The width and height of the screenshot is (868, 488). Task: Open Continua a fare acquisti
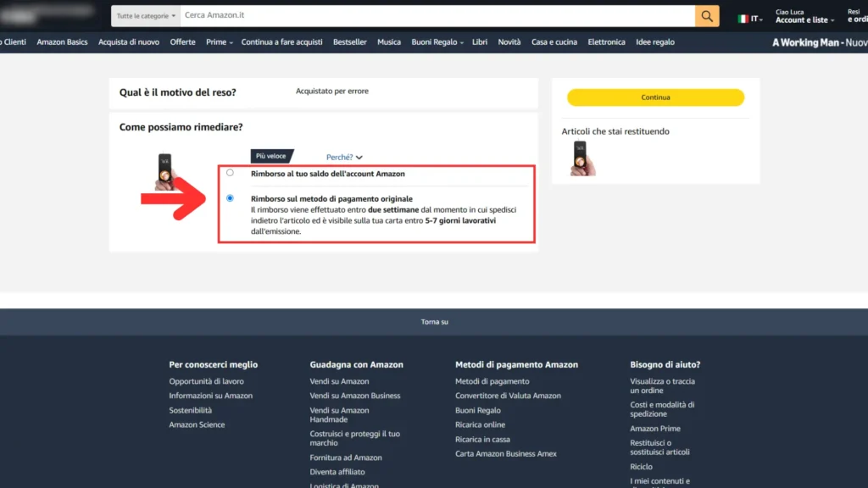point(281,42)
